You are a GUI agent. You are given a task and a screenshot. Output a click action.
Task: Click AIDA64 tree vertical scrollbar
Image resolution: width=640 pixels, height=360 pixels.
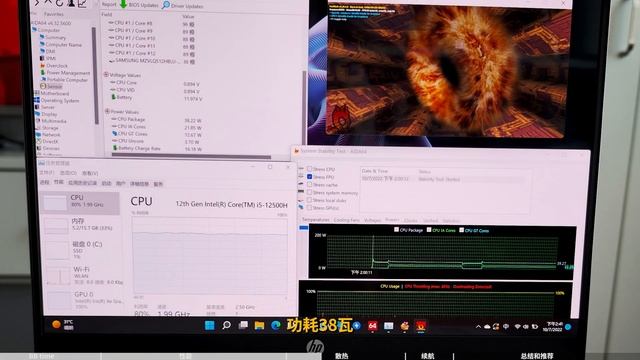(x=95, y=76)
